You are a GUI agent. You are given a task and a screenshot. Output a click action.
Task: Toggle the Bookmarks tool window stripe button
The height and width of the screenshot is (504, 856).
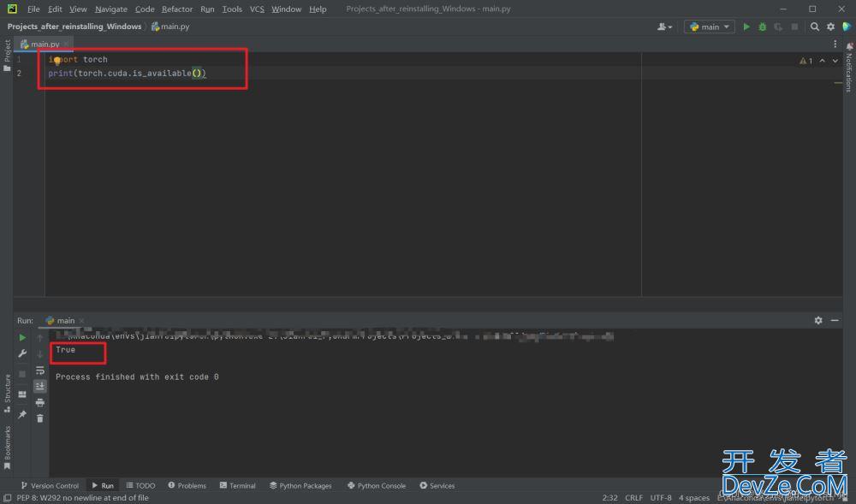(7, 447)
